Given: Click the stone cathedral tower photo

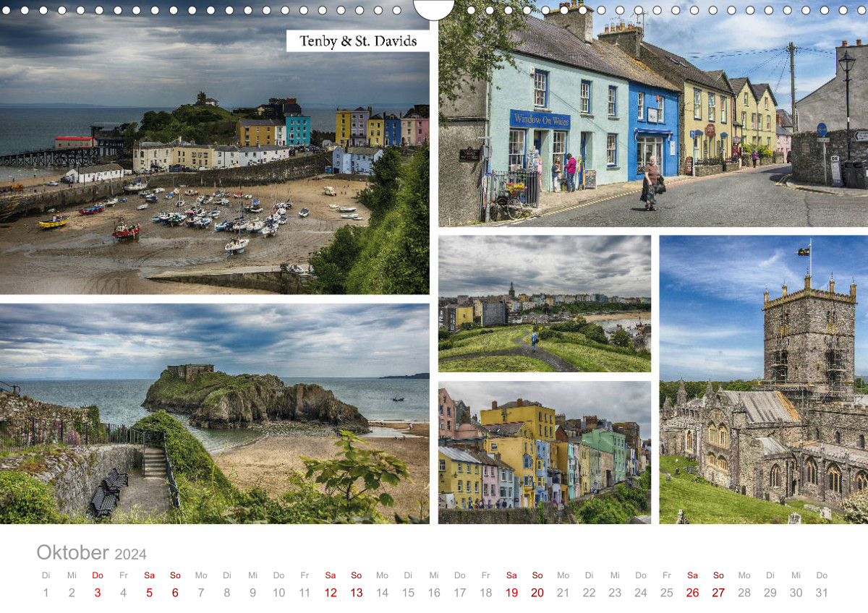Looking at the screenshot, I should [x=763, y=380].
